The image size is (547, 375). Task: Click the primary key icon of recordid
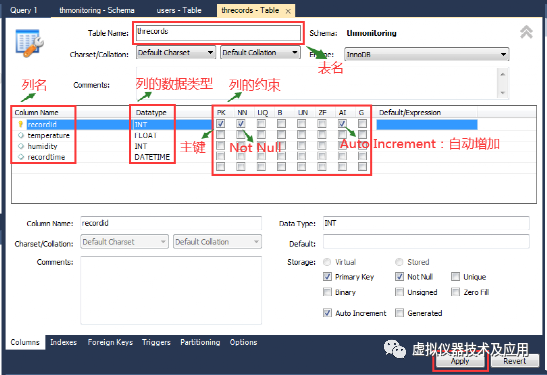21,124
